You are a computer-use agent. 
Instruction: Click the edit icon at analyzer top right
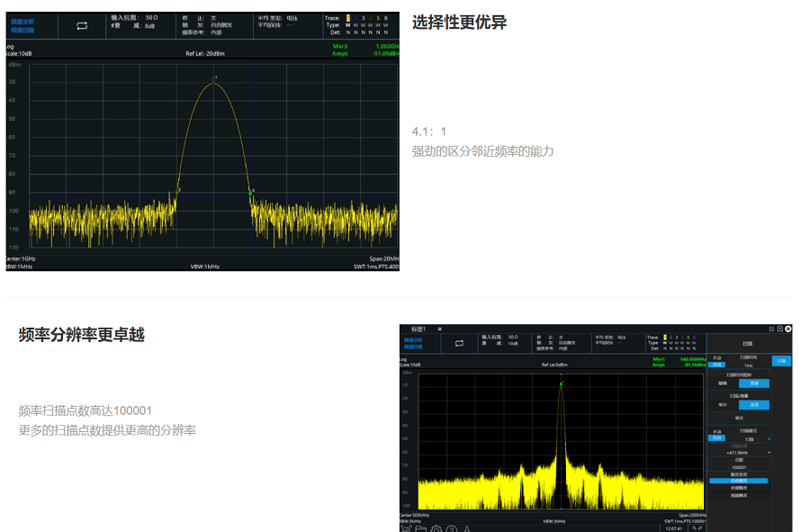pos(771,329)
